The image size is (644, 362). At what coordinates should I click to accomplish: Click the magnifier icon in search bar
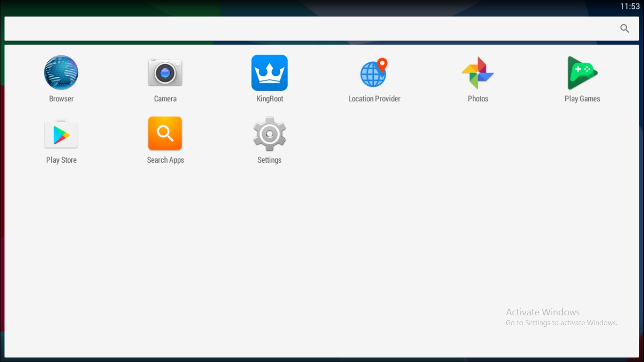point(625,29)
